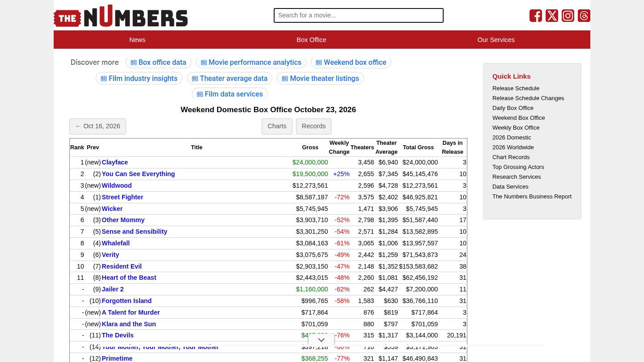
Task: Select the Weekend box office suggestion
Action: [x=351, y=63]
